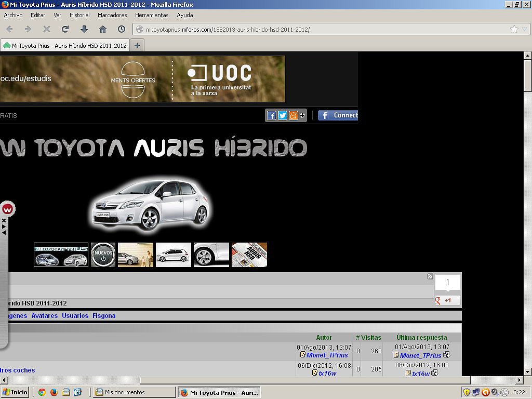Viewport: 532px width, 399px height.
Task: Share on Twitter via the bird icon
Action: coord(282,115)
